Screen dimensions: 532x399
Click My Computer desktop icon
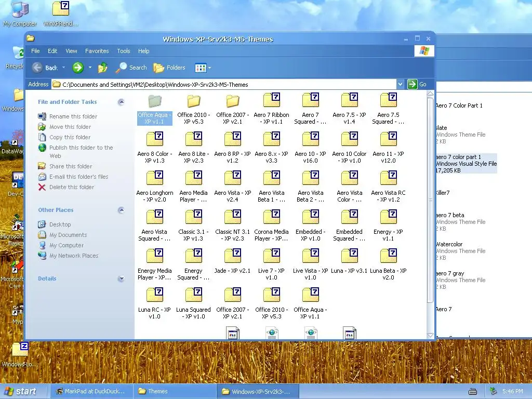tap(20, 14)
